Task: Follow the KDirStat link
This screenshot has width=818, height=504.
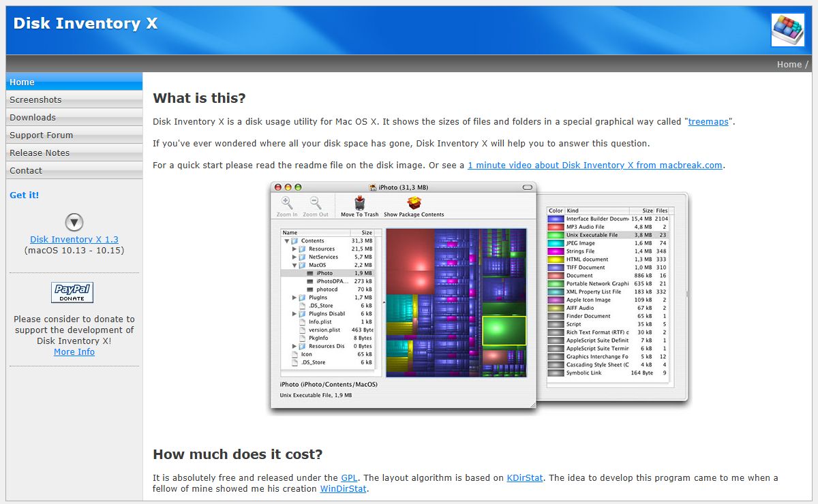Action: click(525, 477)
